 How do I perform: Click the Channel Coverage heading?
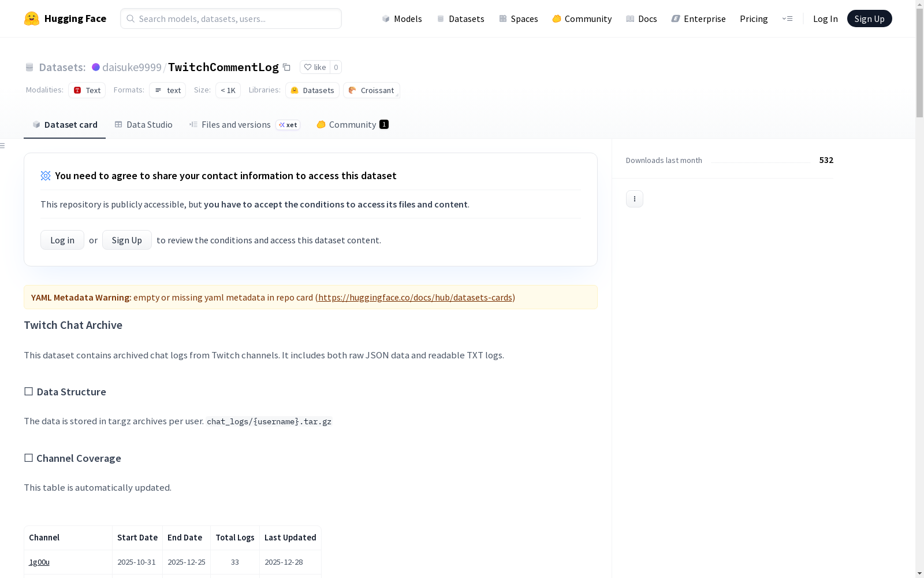(x=72, y=458)
